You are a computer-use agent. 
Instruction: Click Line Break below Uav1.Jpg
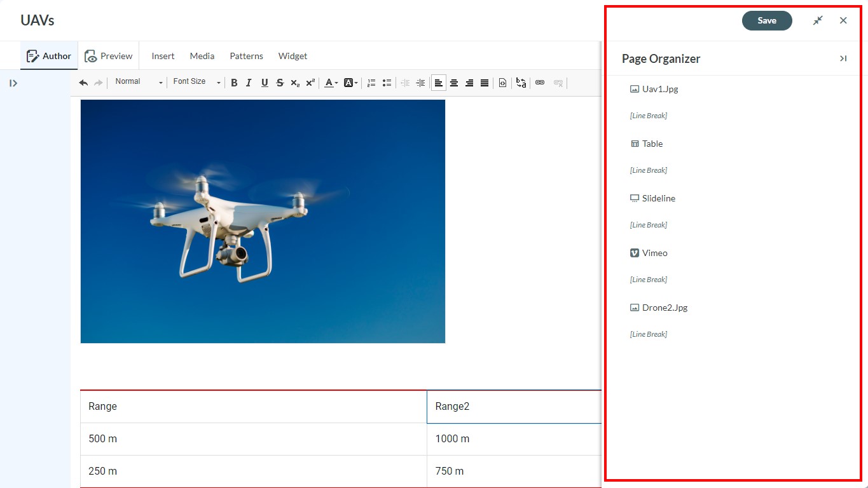(649, 116)
